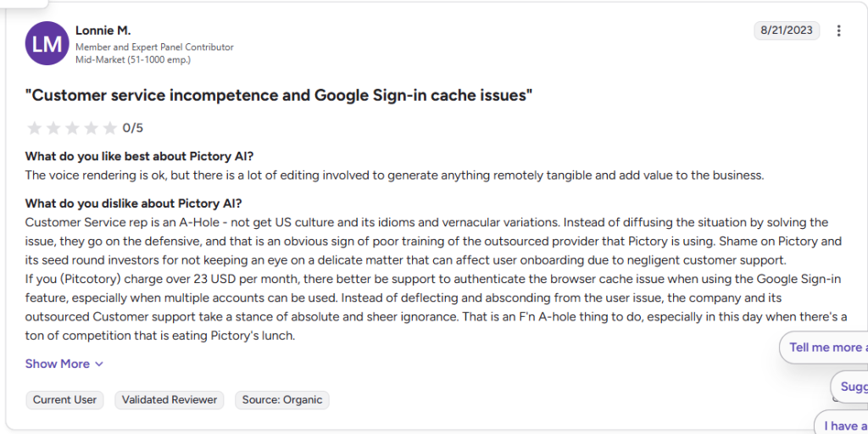Click the 0/5 rating score text
Viewport: 868px width, 434px height.
coord(133,129)
